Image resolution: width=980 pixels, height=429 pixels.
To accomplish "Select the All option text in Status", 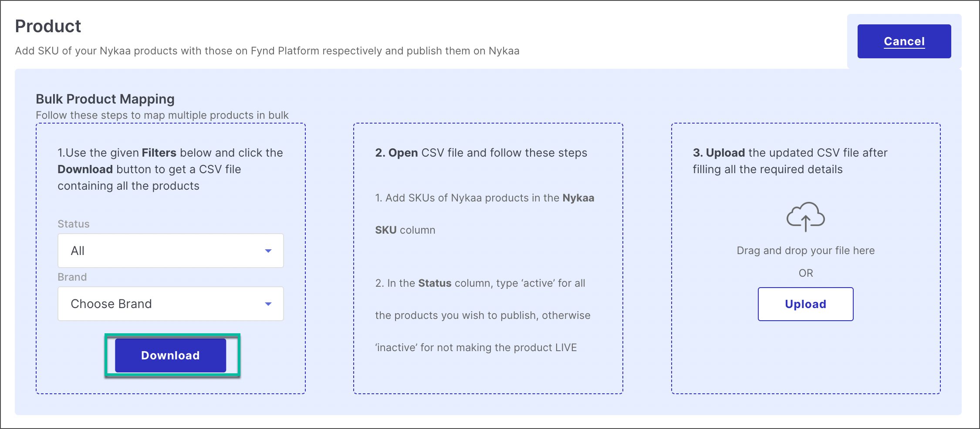I will click(77, 251).
